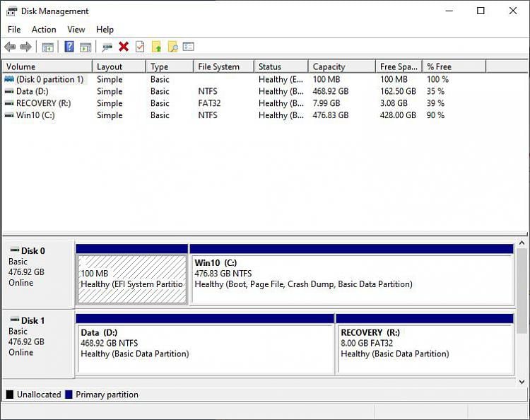This screenshot has width=530, height=420.
Task: Click the Disk 0 partition 1 volume icon
Action: pos(9,79)
